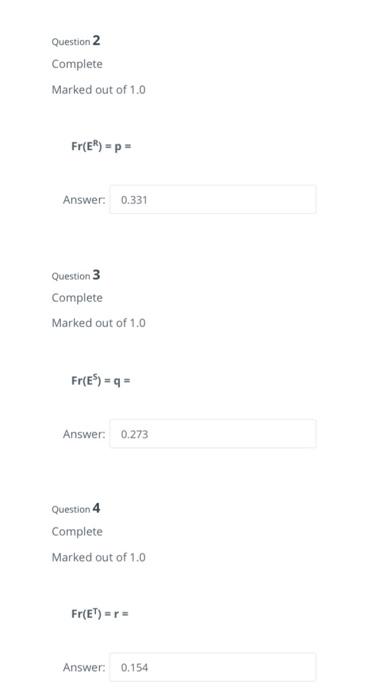Image resolution: width=385 pixels, height=700 pixels.
Task: Place cursor on the 0.154 value
Action: [x=134, y=668]
